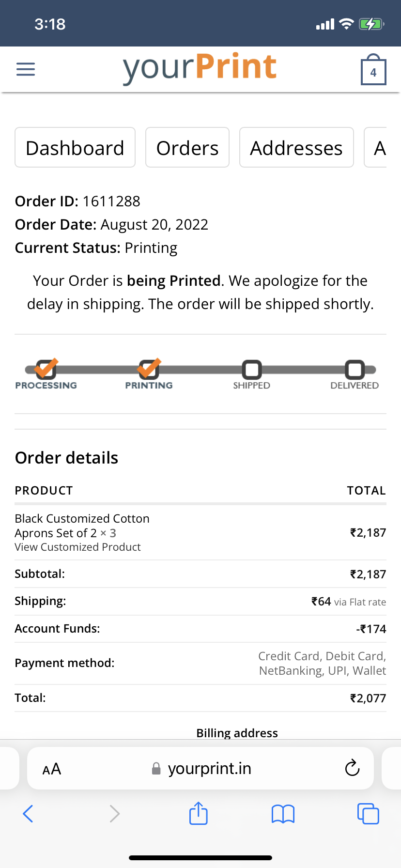Click the Delivered step box

pyautogui.click(x=355, y=370)
